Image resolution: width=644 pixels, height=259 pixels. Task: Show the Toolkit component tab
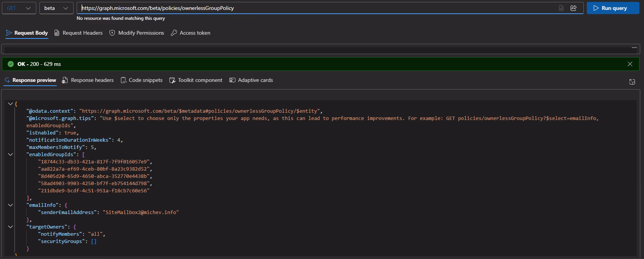click(196, 80)
